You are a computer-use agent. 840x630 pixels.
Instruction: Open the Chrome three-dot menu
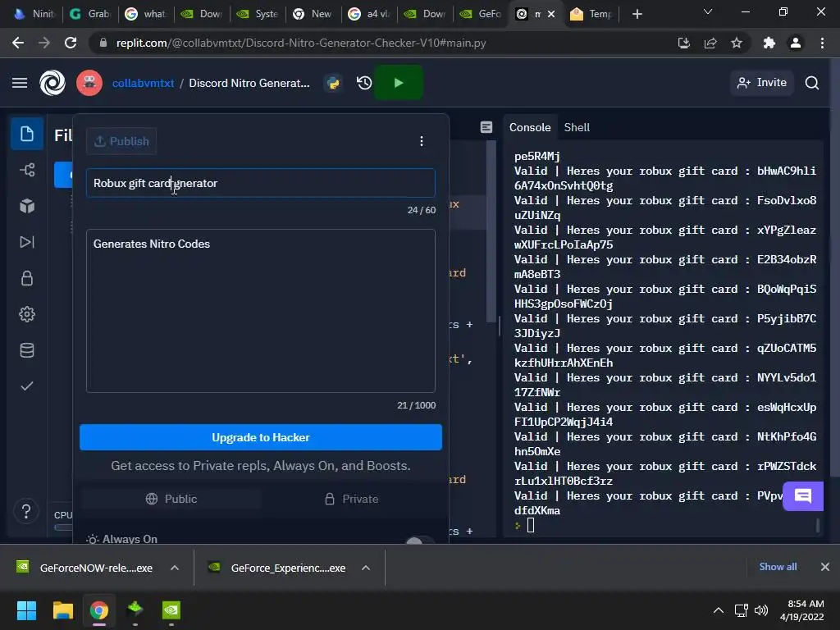(x=822, y=43)
